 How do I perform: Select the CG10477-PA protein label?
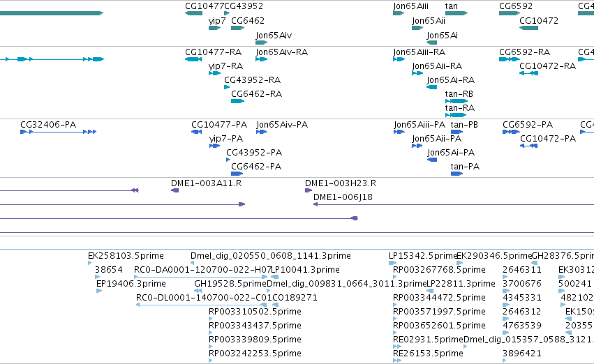(219, 125)
